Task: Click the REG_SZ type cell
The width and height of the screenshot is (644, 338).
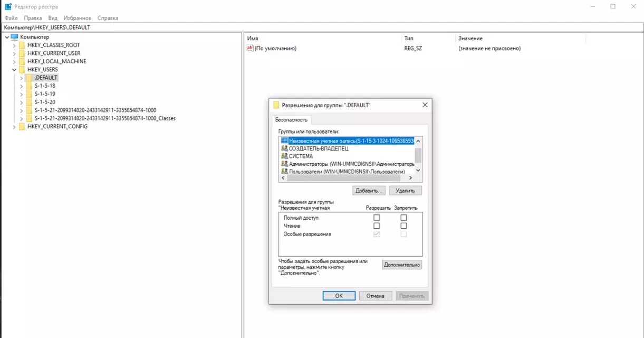Action: 413,48
